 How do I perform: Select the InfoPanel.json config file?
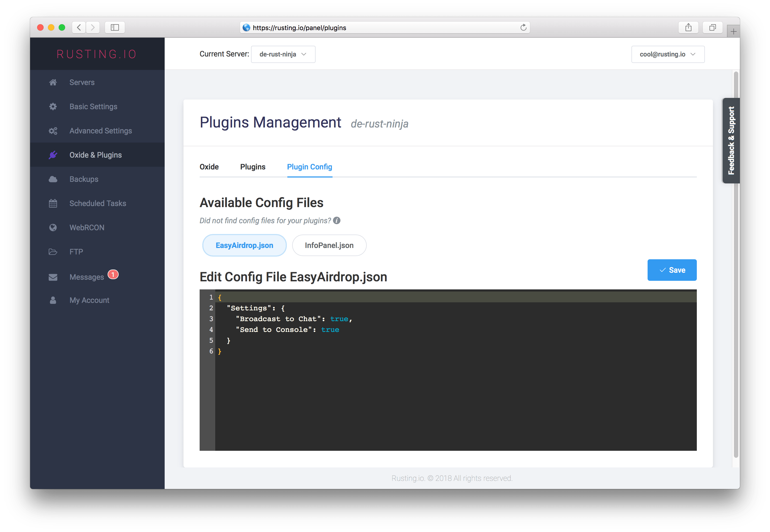pos(329,245)
